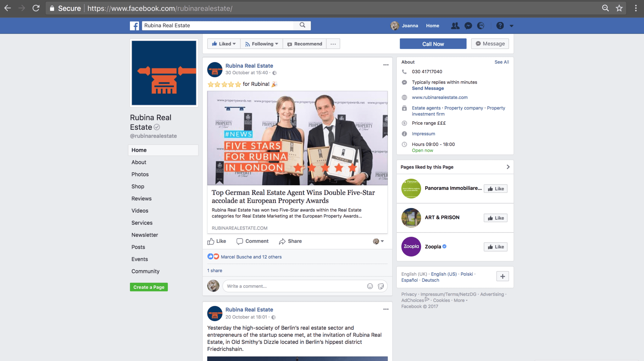Screen dimensions: 644x361
Task: Click the Impressum link in About
Action: (423, 134)
